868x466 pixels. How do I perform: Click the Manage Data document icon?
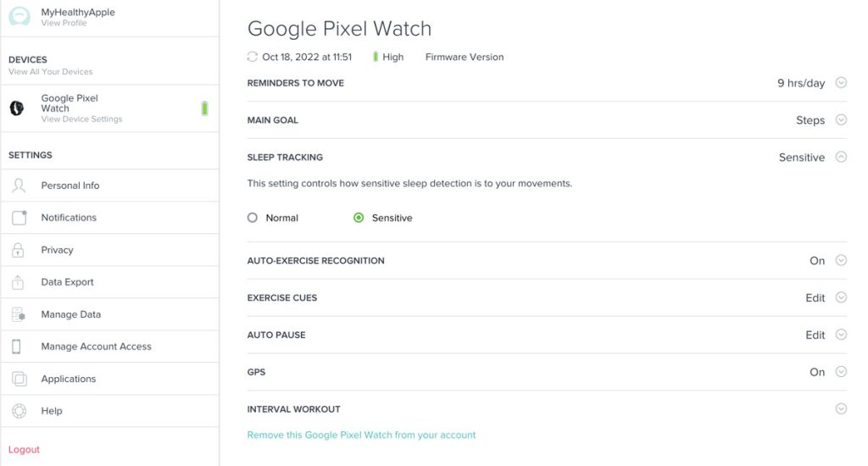[19, 314]
